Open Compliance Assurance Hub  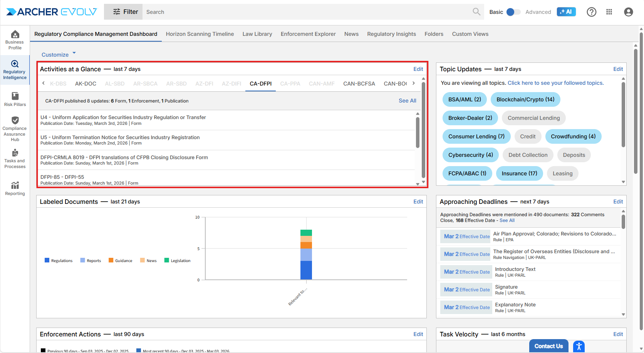click(15, 129)
